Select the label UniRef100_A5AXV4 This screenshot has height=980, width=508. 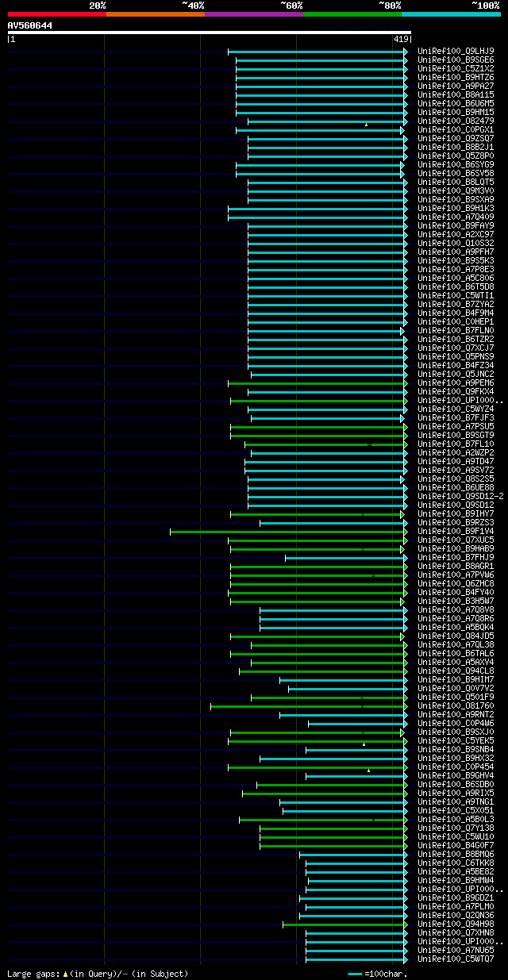456,662
